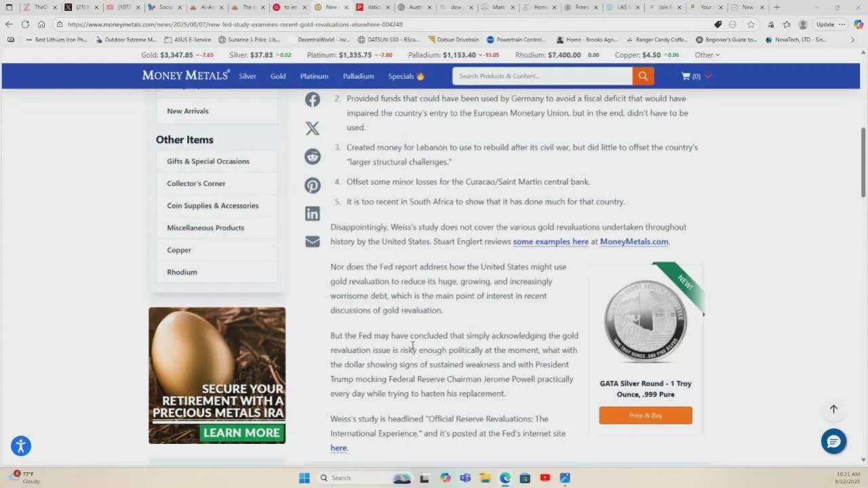Open YouTube app in taskbar
Image resolution: width=868 pixels, height=488 pixels.
click(x=545, y=478)
